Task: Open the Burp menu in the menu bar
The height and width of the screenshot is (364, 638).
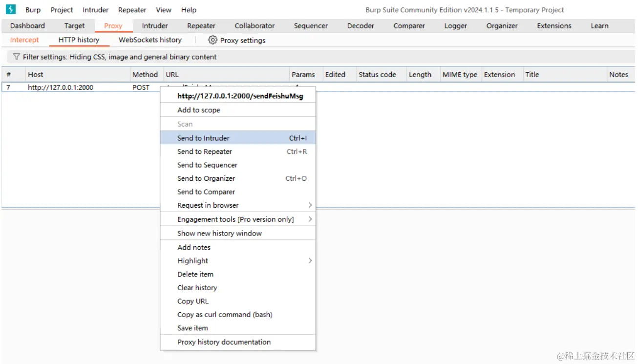Action: point(33,10)
